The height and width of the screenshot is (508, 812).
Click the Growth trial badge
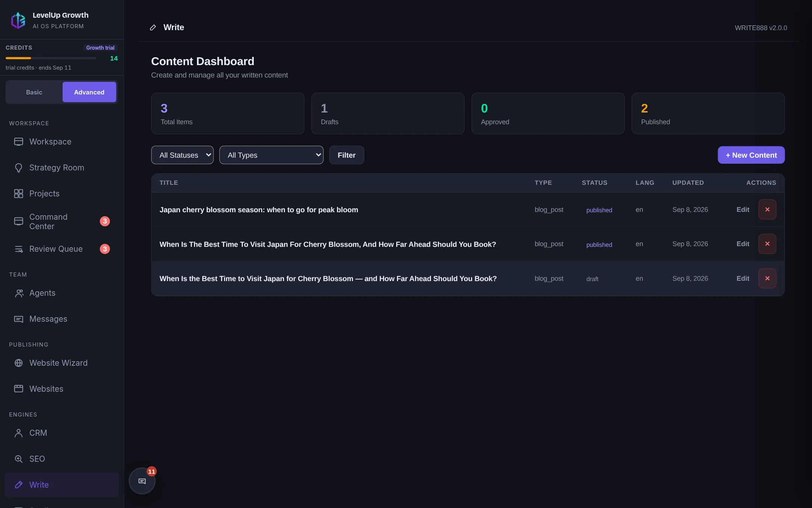(x=100, y=48)
